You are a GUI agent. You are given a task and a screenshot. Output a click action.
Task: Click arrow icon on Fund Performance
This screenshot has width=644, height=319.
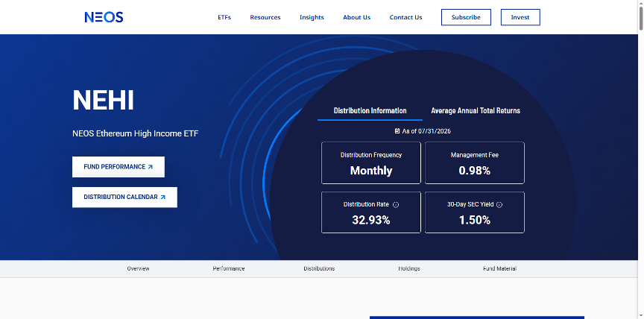point(151,167)
